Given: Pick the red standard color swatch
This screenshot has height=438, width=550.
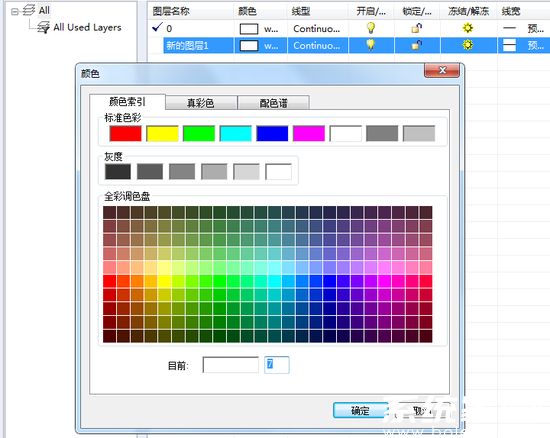Looking at the screenshot, I should (126, 134).
